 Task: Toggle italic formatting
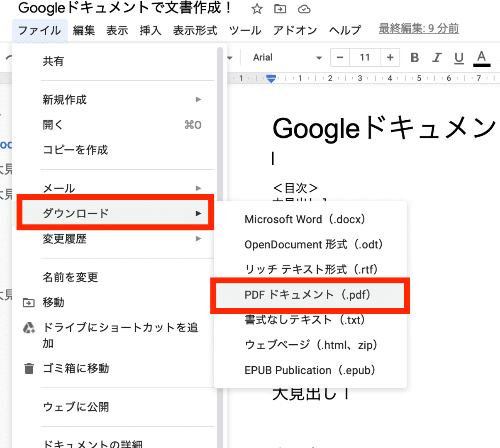click(437, 58)
